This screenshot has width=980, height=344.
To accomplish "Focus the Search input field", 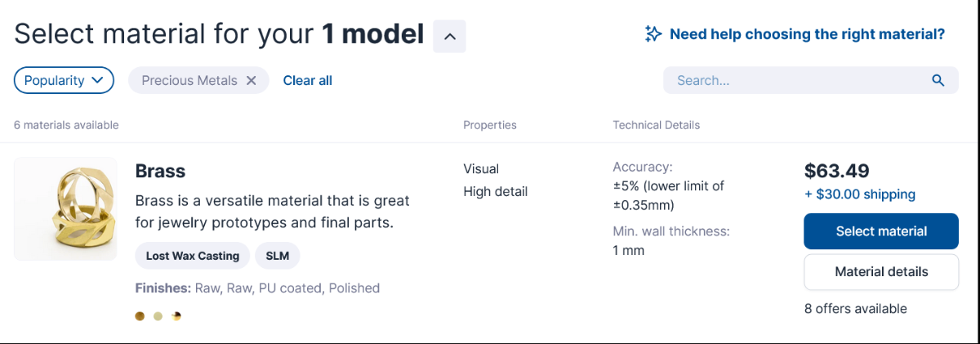I will coord(811,80).
